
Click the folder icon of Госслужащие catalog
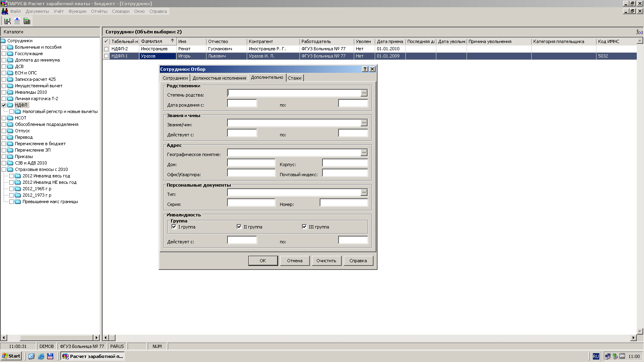(10, 53)
